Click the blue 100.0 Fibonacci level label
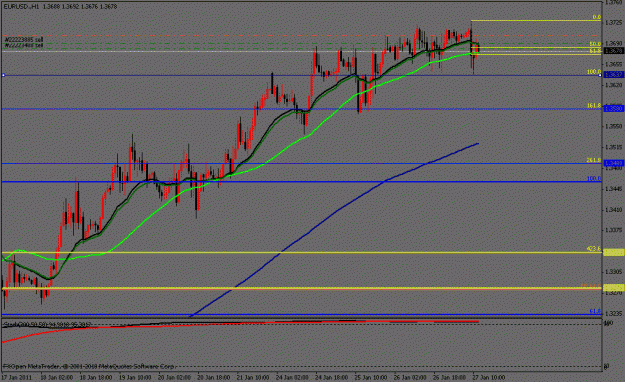Screen dimensions: 625x382 (x=594, y=179)
